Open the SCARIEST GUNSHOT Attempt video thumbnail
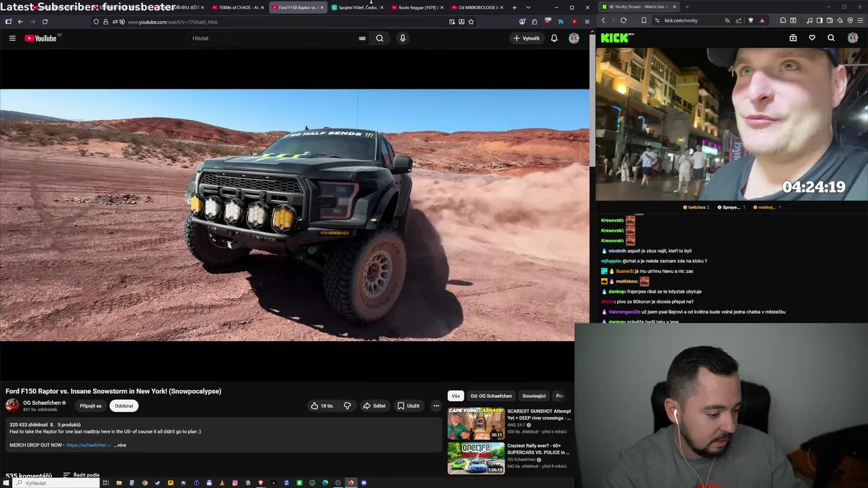This screenshot has width=868, height=488. tap(476, 423)
